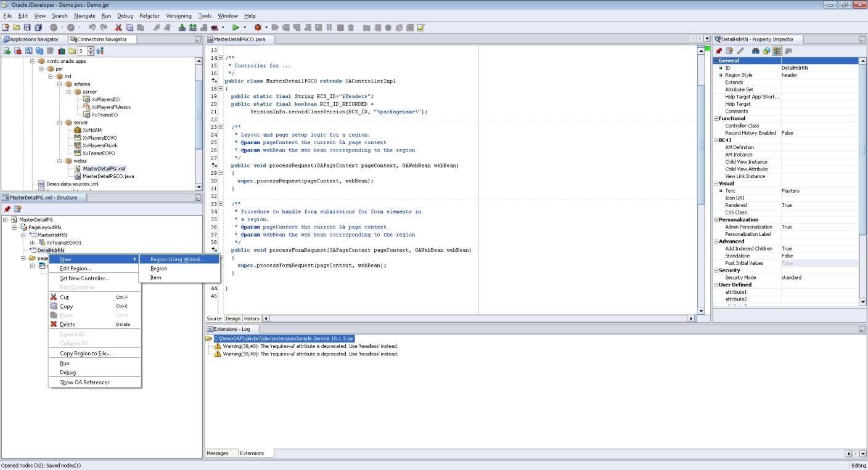Click the pencil edit icon in Property Inspector
This screenshot has height=470, width=868.
click(740, 51)
